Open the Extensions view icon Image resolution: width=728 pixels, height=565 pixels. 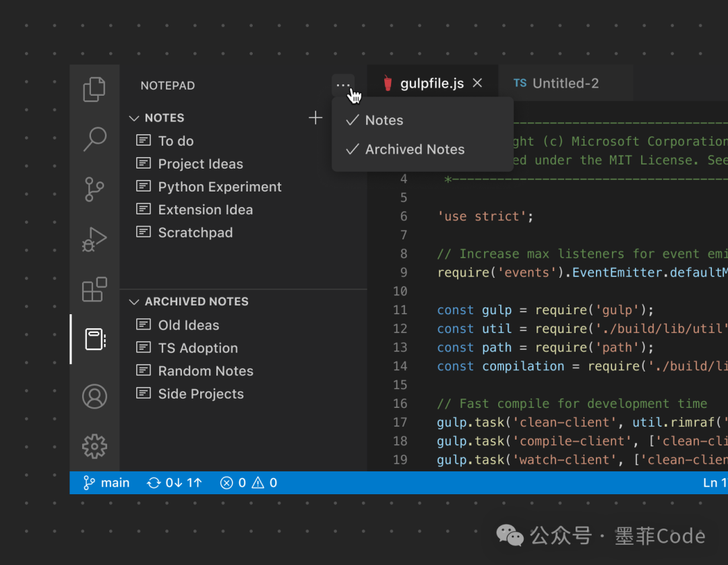(94, 289)
